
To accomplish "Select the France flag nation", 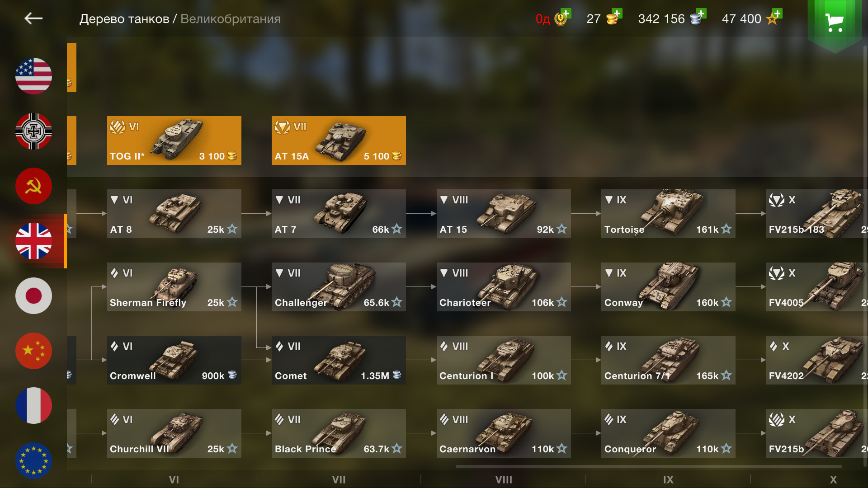I will [x=33, y=406].
